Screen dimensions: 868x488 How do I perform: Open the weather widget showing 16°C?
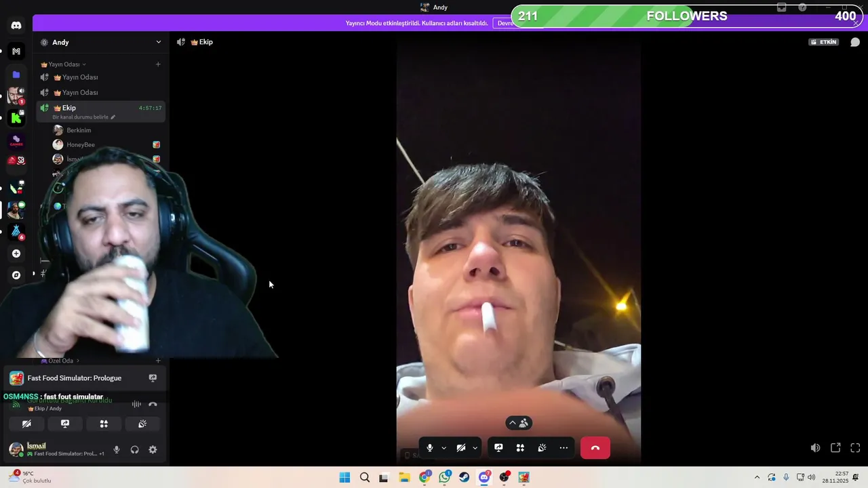pos(31,477)
